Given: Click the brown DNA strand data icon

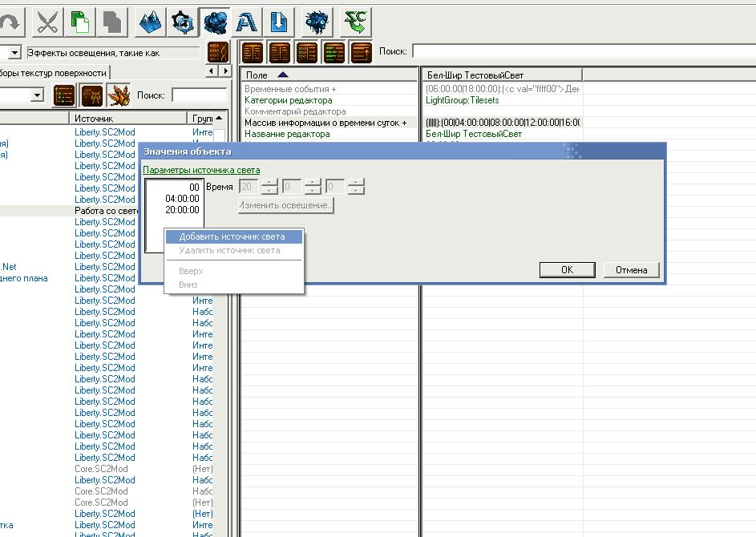Looking at the screenshot, I should tap(218, 52).
